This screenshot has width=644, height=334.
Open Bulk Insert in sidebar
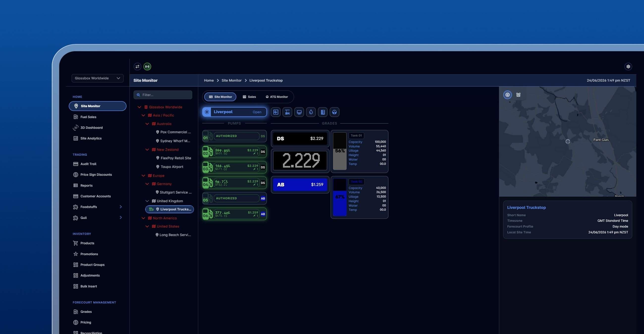point(88,286)
